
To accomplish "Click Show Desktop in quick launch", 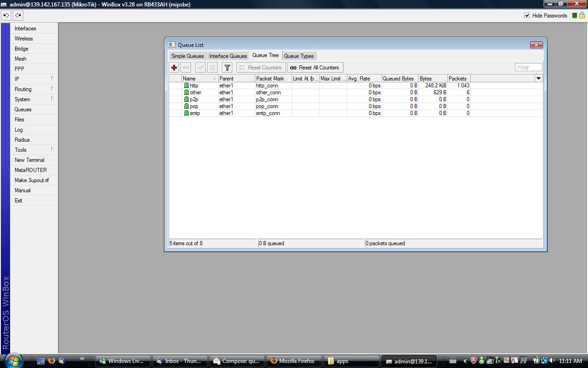I will point(41,361).
